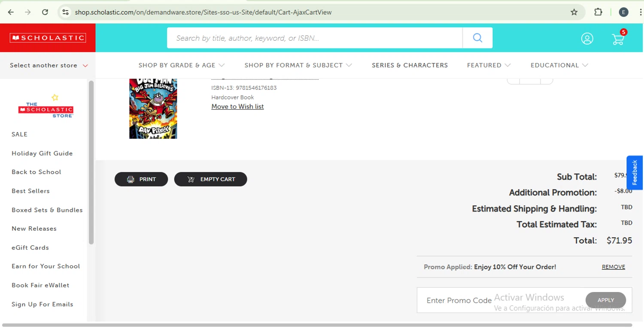644x328 pixels.
Task: Click the horizontal scrollbar at page bottom
Action: (x=317, y=325)
